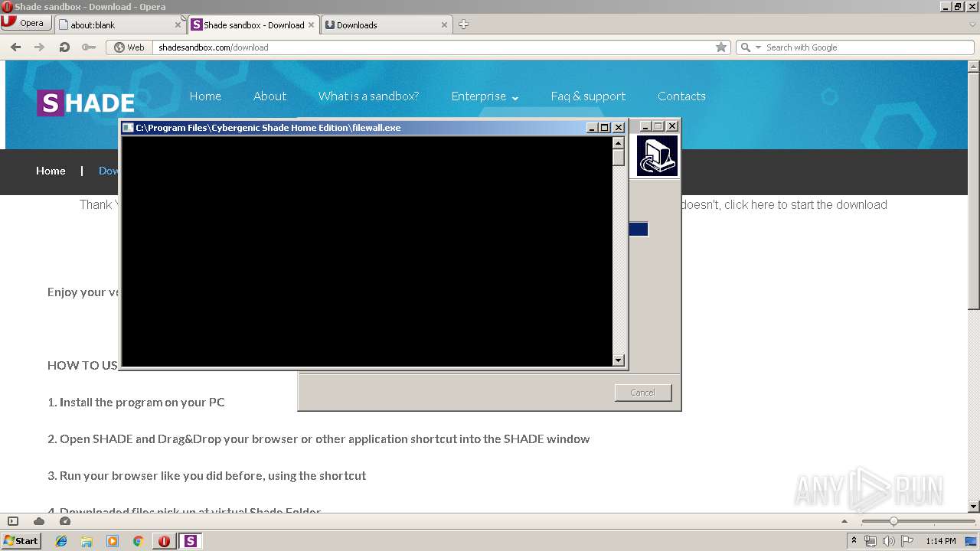
Task: Click the installer computer icon
Action: 657,155
